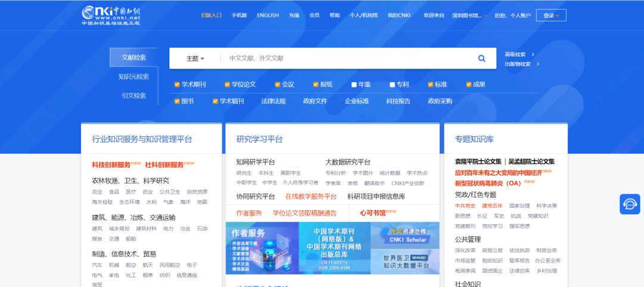Expand the 主题 search field dropdown

(195, 58)
